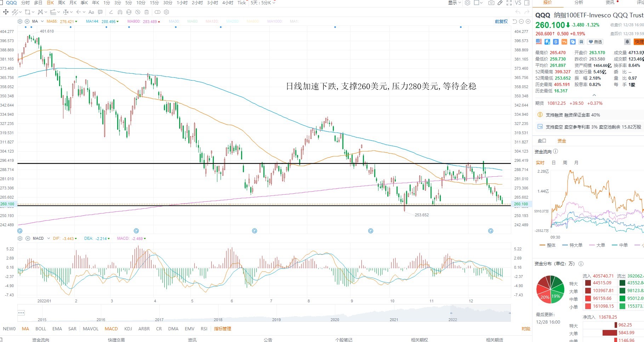
Task: Open the 分析 analysis tab
Action: tap(579, 2)
